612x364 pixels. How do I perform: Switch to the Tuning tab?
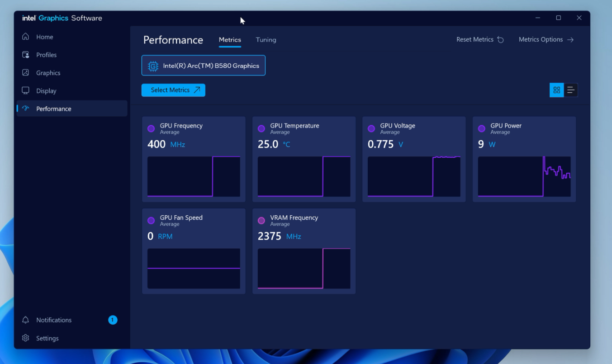pyautogui.click(x=266, y=40)
